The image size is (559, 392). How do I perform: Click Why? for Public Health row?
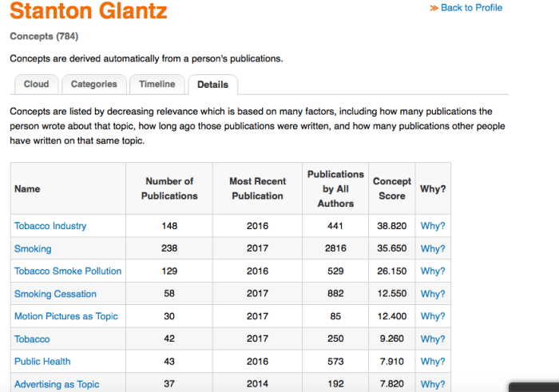[433, 362]
